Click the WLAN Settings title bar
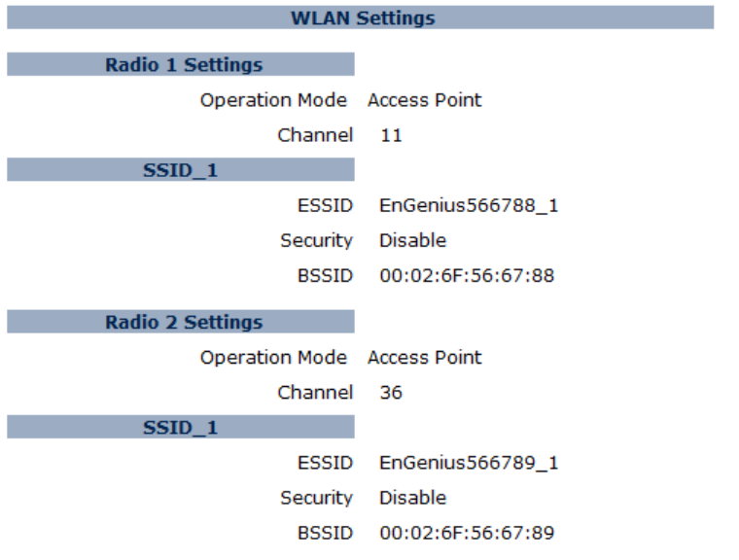The width and height of the screenshot is (739, 560). [362, 18]
